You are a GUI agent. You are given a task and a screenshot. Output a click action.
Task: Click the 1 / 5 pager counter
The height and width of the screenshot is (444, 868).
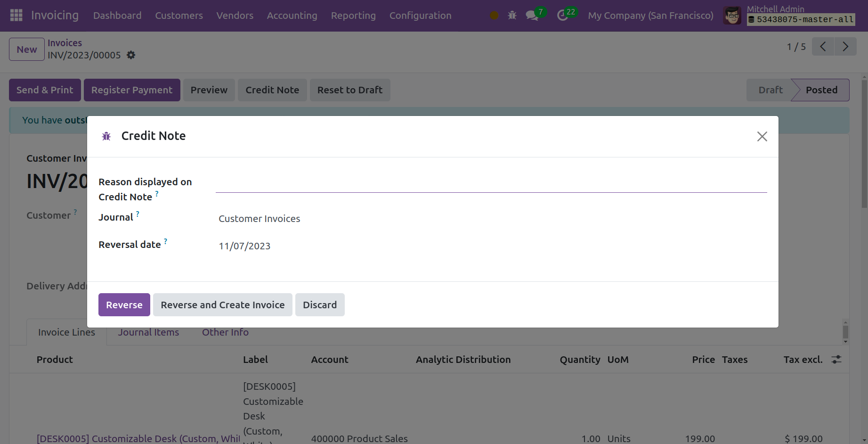click(x=796, y=47)
